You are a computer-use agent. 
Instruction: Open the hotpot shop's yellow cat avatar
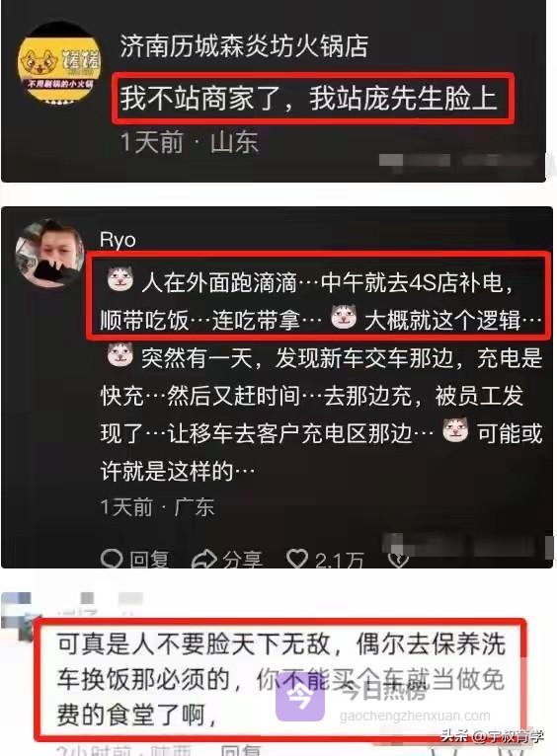point(59,64)
